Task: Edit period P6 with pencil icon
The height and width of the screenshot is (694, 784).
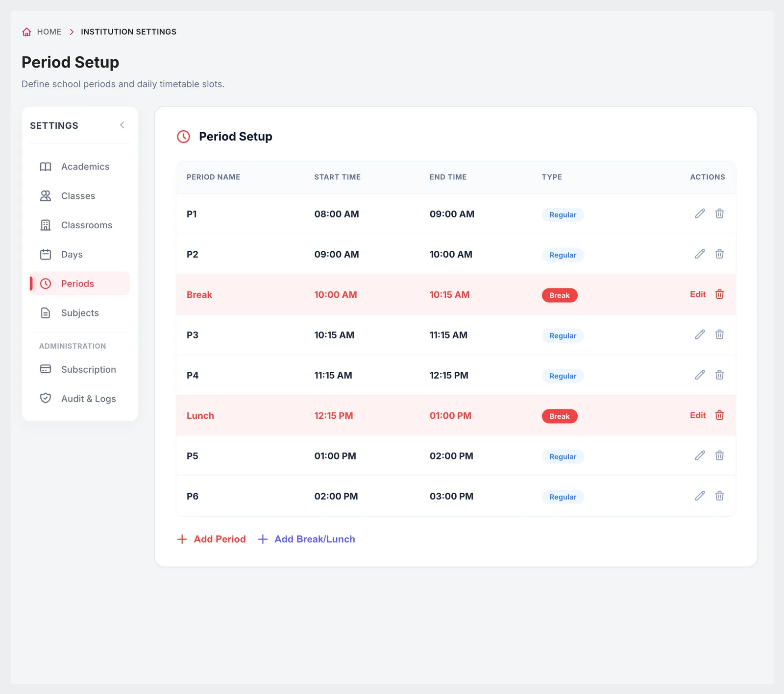Action: tap(700, 496)
